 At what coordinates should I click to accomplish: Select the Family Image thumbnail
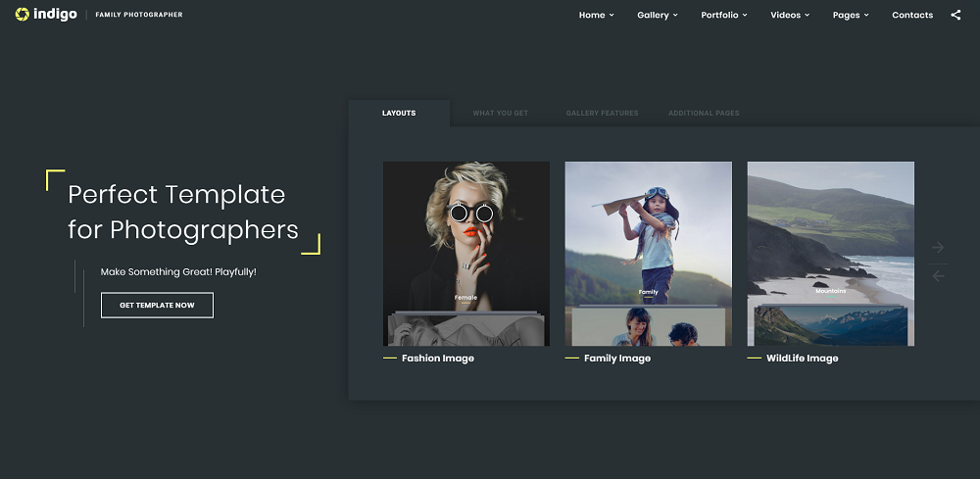pos(648,253)
